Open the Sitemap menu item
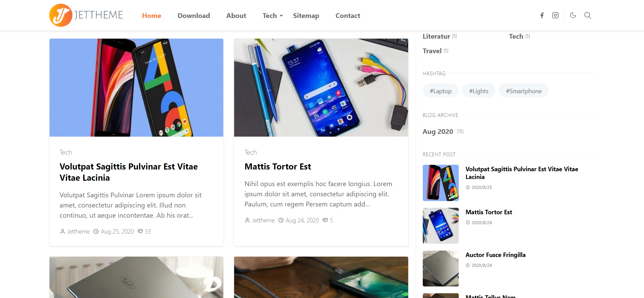Viewport: 644px width, 298px height. pos(306,16)
